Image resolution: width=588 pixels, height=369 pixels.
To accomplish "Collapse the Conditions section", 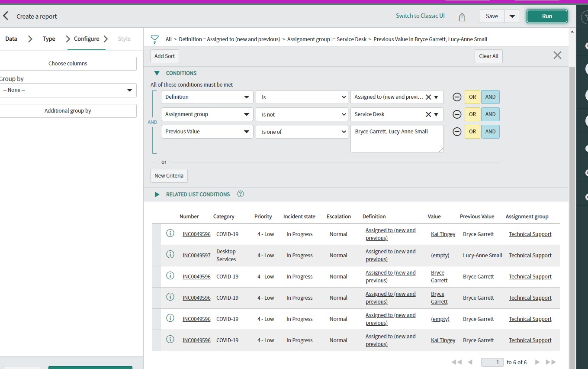I will coord(157,73).
